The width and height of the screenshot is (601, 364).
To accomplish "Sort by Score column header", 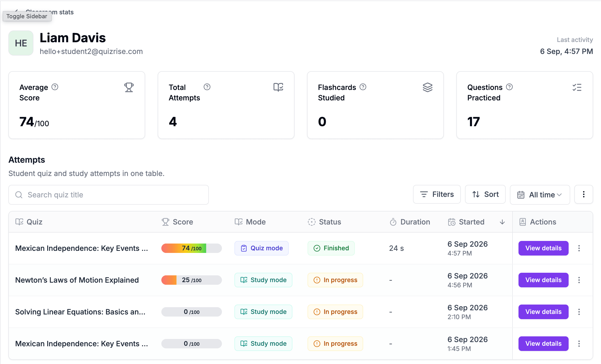I will pyautogui.click(x=177, y=222).
